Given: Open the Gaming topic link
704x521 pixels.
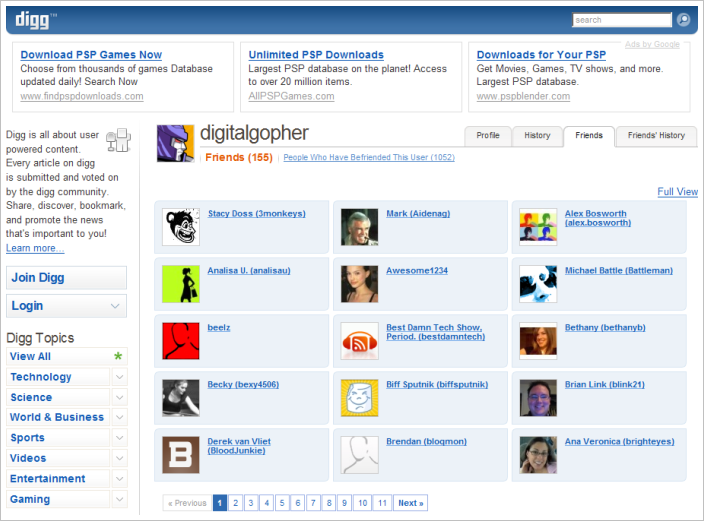Looking at the screenshot, I should tap(30, 499).
